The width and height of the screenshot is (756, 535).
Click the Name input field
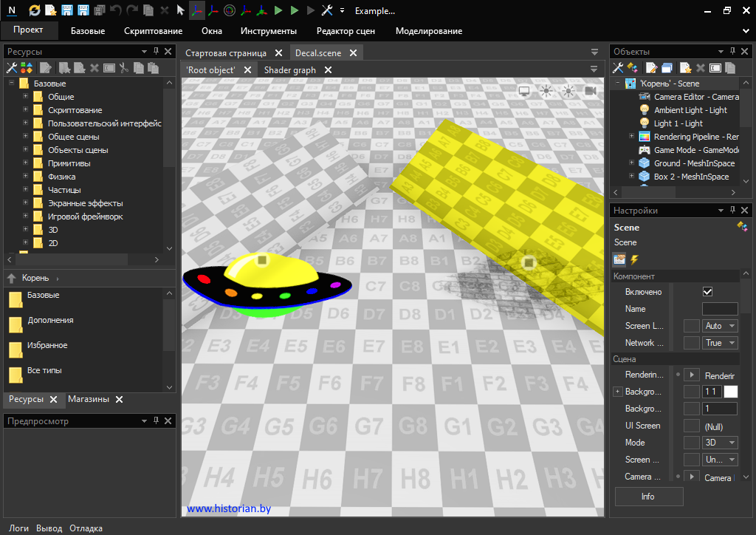click(x=720, y=309)
